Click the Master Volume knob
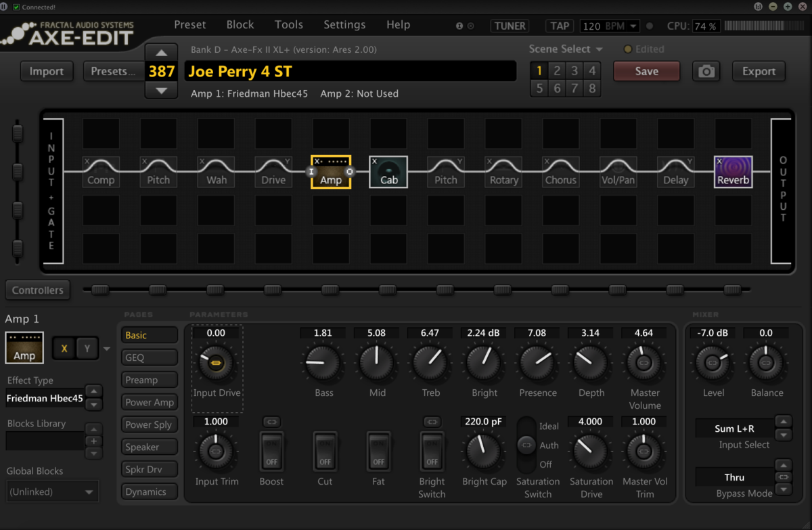 tap(644, 363)
